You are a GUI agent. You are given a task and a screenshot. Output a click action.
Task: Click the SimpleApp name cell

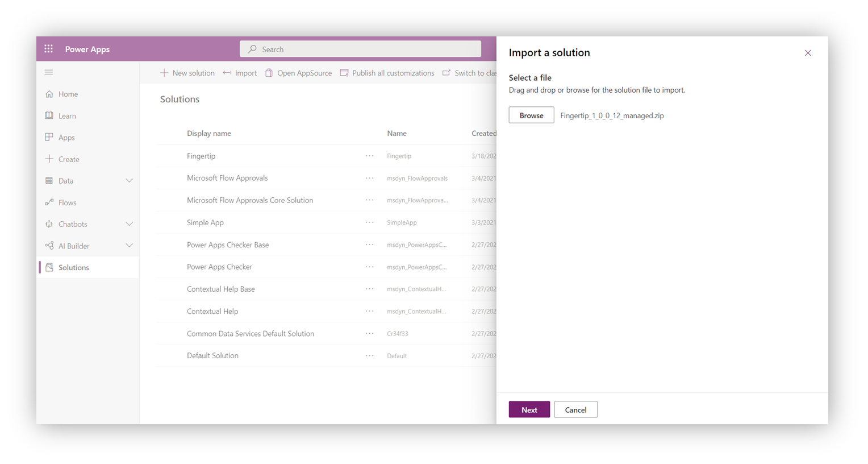coord(402,222)
